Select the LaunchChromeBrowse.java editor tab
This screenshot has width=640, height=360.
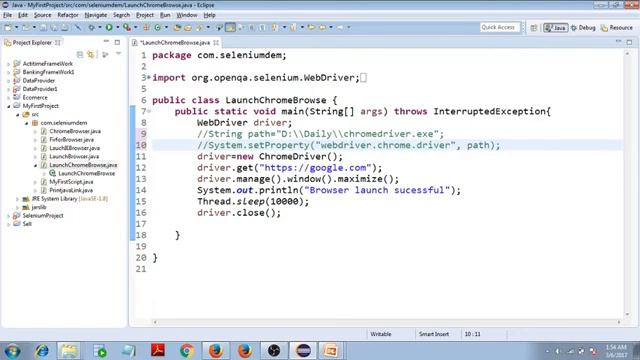175,42
